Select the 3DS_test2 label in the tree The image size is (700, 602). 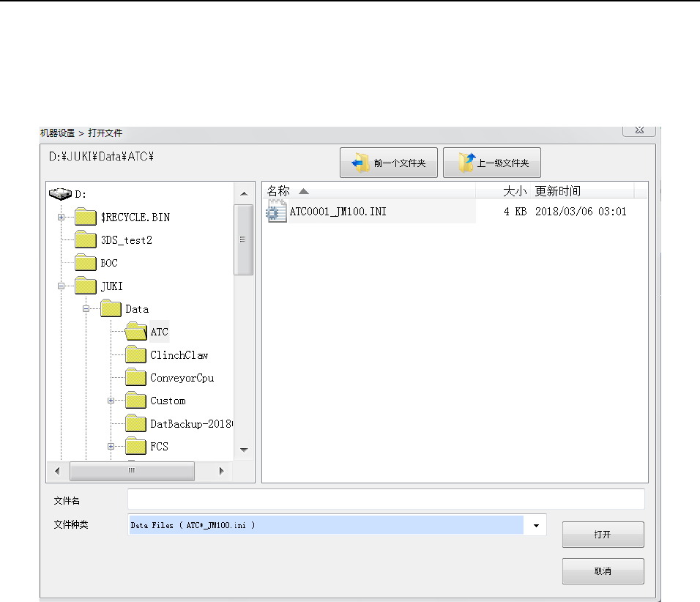[x=127, y=239]
